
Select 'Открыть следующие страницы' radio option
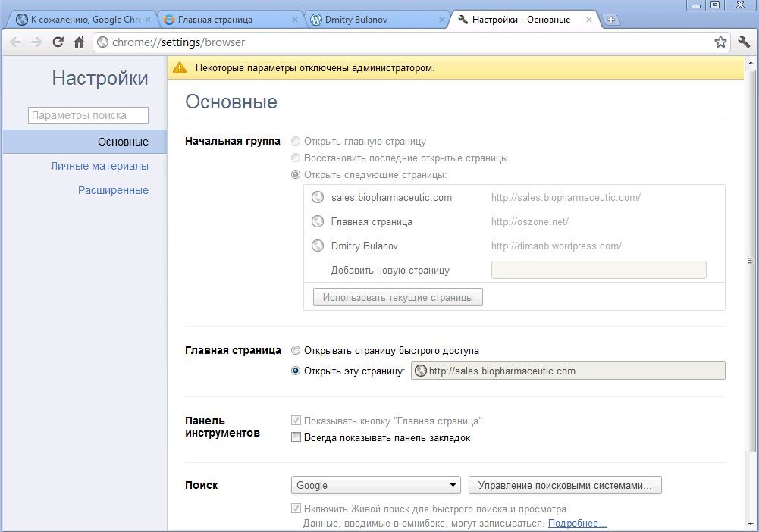[295, 174]
